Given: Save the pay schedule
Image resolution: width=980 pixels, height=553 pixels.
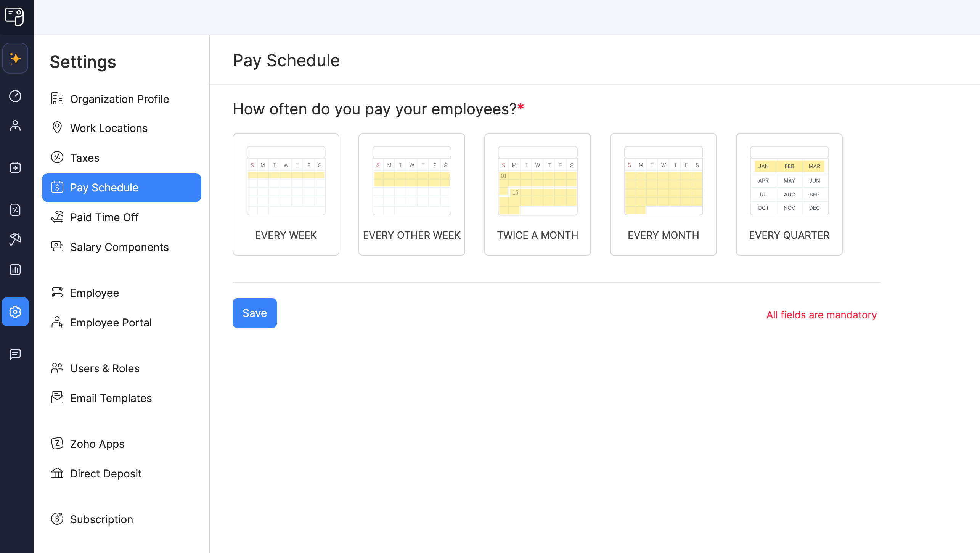Looking at the screenshot, I should (254, 313).
